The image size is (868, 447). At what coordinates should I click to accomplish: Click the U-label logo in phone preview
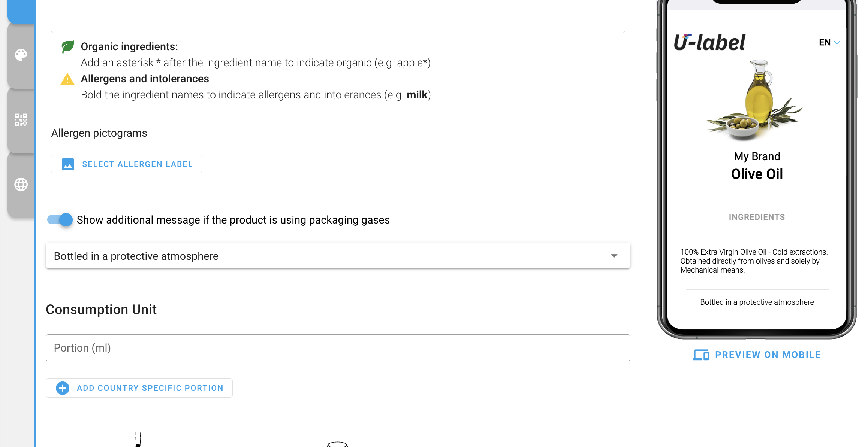709,42
